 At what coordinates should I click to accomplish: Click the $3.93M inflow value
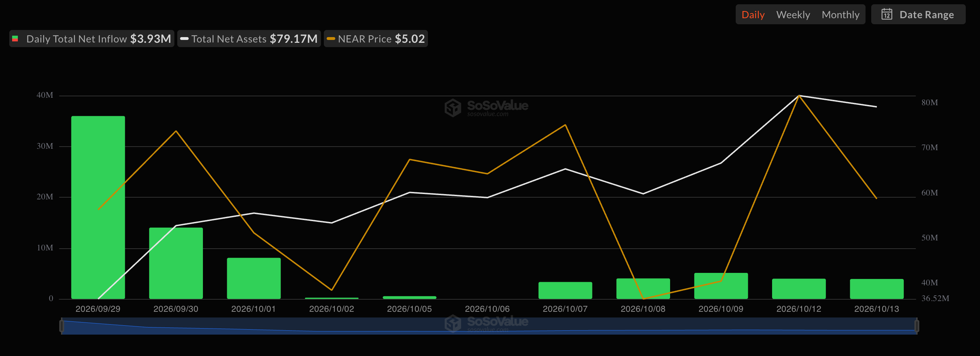(150, 39)
